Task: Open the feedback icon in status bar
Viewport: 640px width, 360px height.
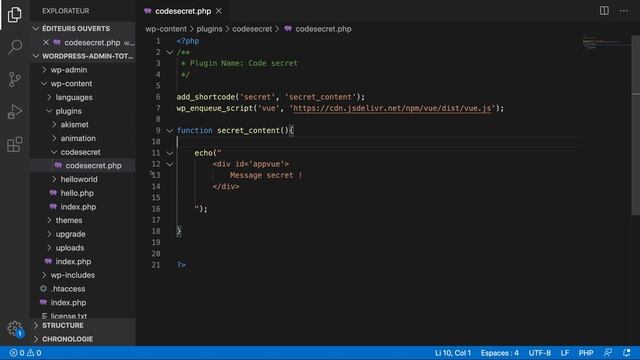Action: pos(608,353)
